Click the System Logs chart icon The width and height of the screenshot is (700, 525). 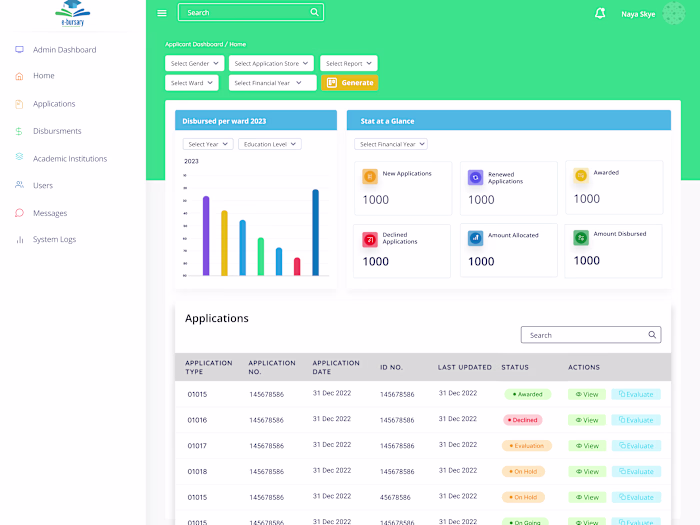point(20,240)
